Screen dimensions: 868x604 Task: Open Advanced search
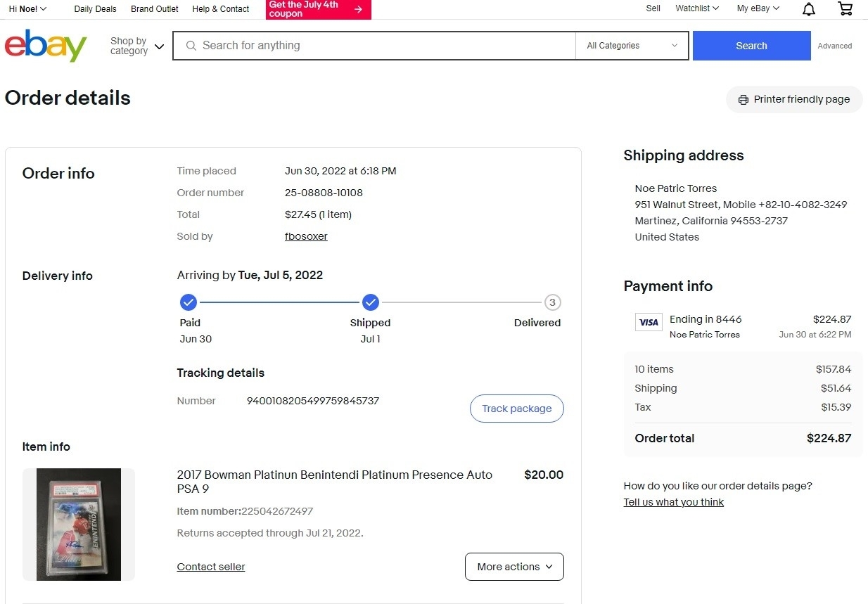click(835, 46)
